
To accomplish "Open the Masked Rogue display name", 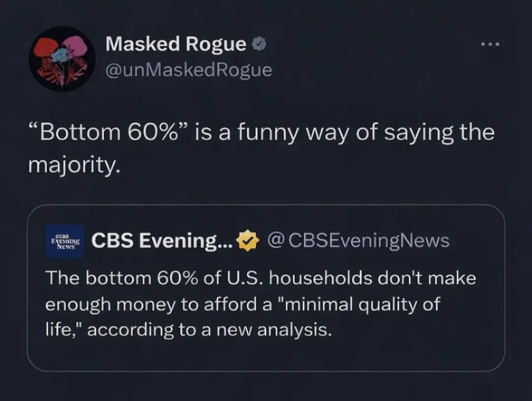I will click(x=175, y=44).
